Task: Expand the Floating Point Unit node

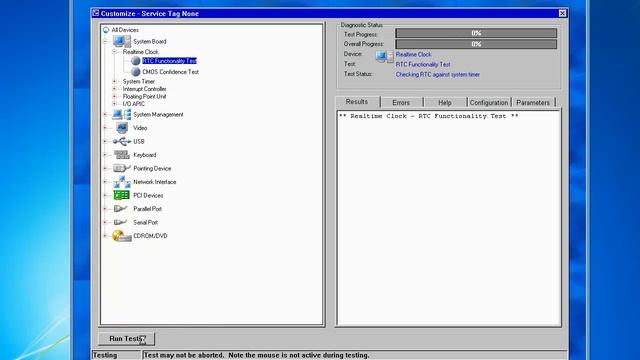Action: coord(115,96)
